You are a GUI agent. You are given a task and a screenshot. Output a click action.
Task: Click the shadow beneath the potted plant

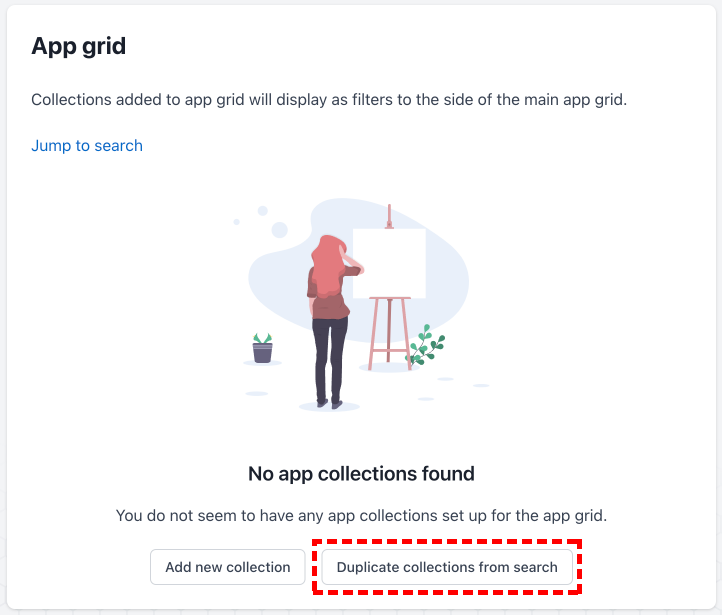coord(262,363)
